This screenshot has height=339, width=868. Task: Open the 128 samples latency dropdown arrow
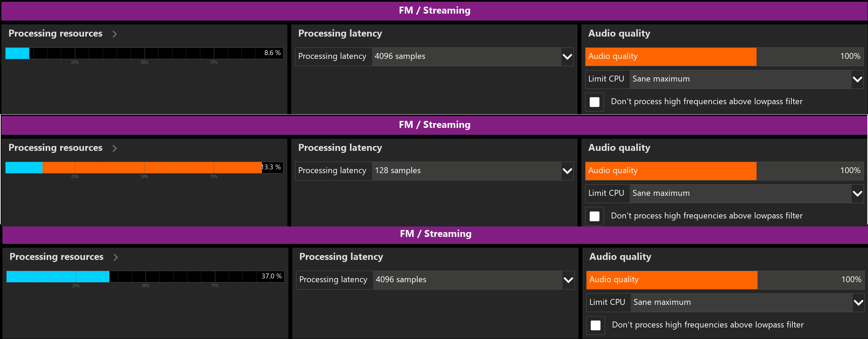(x=567, y=171)
